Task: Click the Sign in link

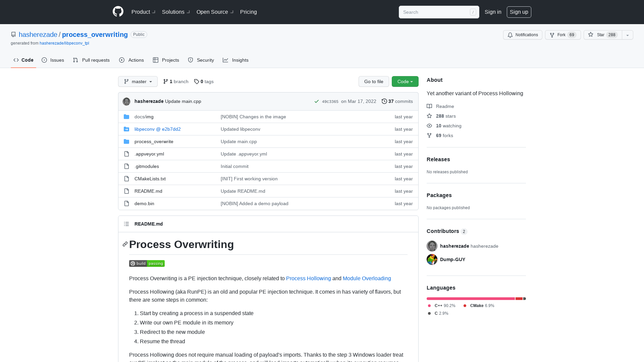Action: (x=493, y=12)
